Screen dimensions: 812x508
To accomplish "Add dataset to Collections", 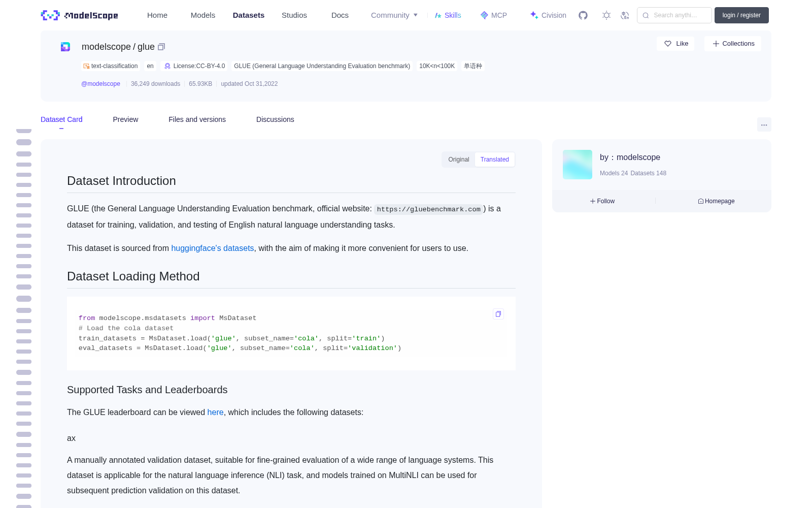I will 733,44.
